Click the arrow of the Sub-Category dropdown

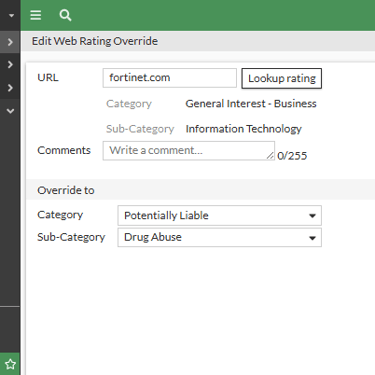coord(312,238)
